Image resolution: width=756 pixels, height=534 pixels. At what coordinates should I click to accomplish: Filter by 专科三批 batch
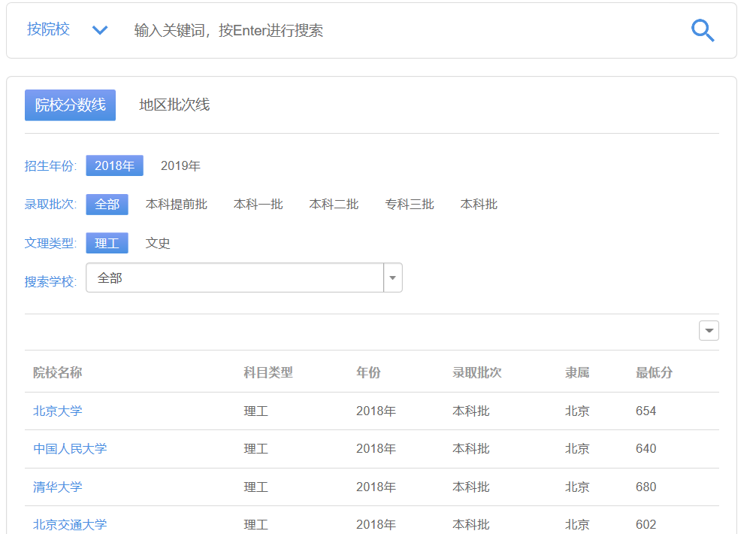coord(410,205)
